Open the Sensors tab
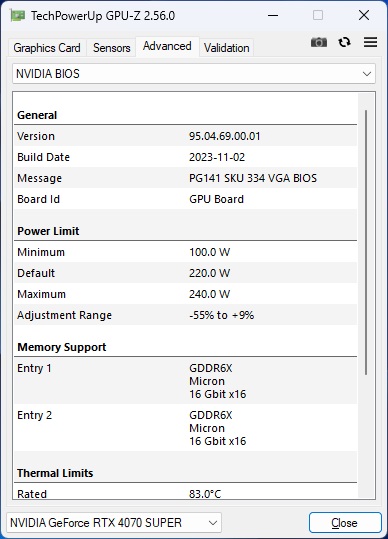 click(x=112, y=48)
